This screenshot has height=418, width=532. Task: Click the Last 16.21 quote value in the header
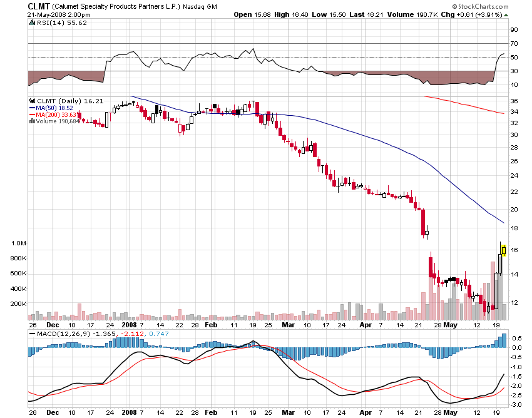366,14
